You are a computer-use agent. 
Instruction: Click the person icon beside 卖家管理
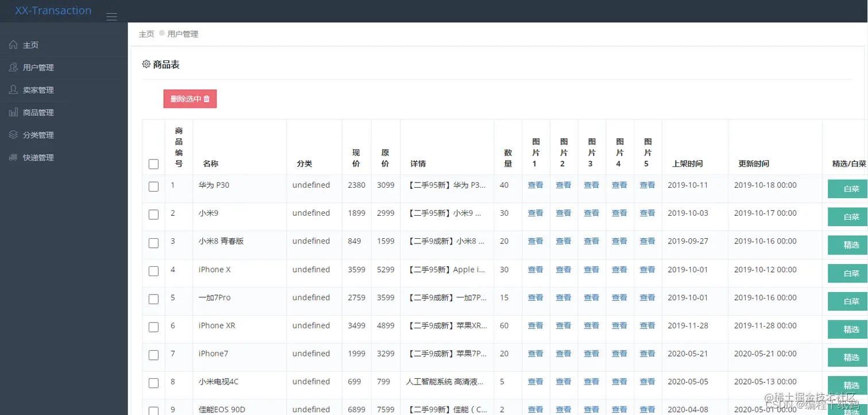pos(13,90)
